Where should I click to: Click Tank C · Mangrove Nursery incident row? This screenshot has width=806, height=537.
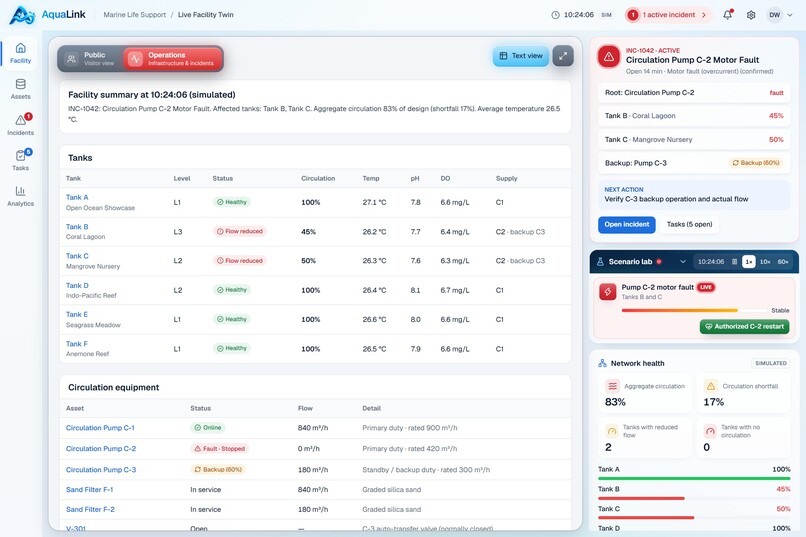click(694, 140)
